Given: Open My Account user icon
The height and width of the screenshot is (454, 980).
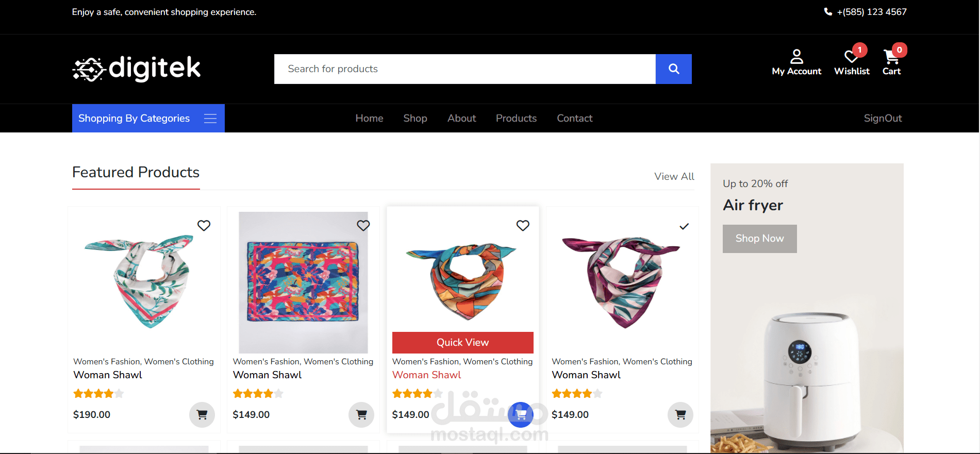Looking at the screenshot, I should [x=796, y=56].
